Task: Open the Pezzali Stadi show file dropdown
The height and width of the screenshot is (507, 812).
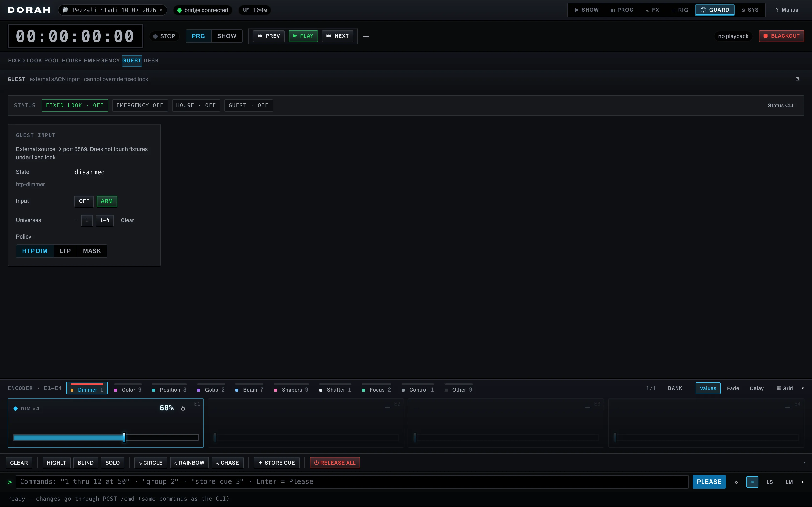Action: coord(112,10)
